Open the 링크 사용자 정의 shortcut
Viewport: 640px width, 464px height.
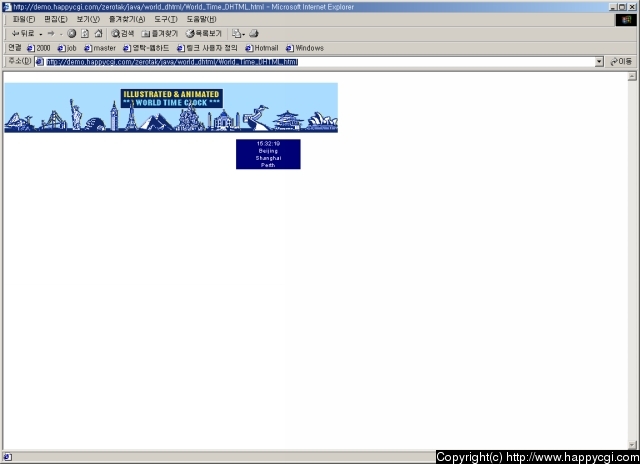(x=207, y=48)
